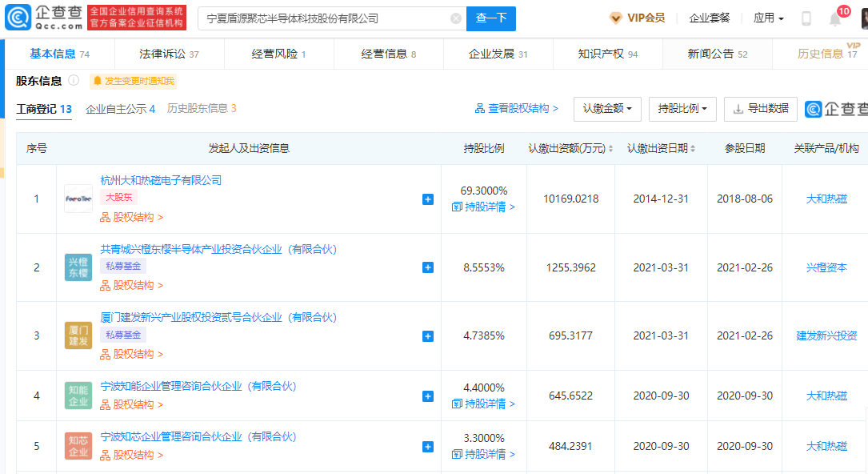Switch to 企业发展 tab
This screenshot has width=868, height=474.
(x=498, y=54)
